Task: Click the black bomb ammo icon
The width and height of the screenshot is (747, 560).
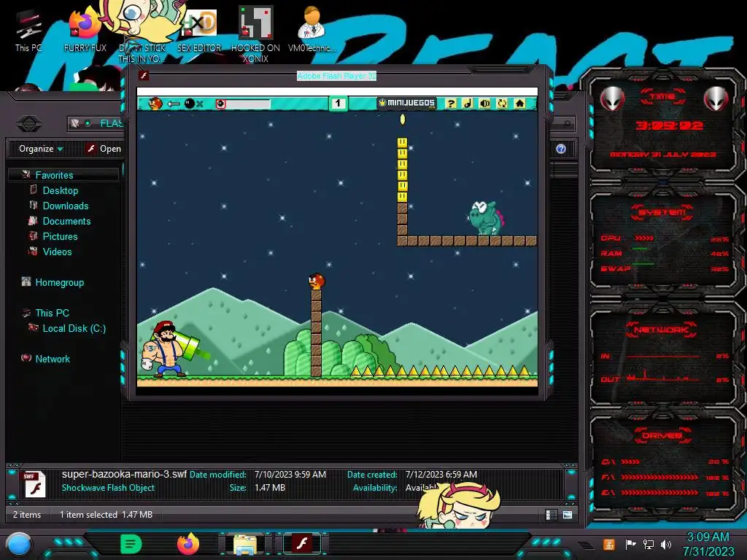Action: pyautogui.click(x=190, y=104)
